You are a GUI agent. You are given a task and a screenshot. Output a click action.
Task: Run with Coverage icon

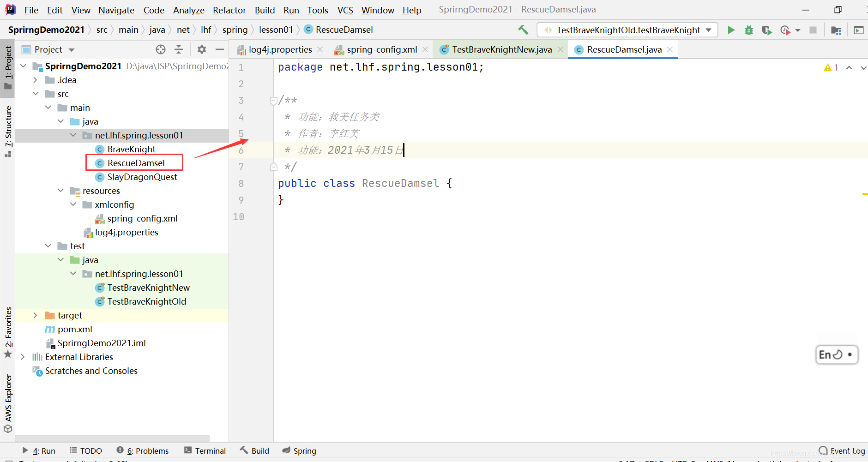coord(766,30)
